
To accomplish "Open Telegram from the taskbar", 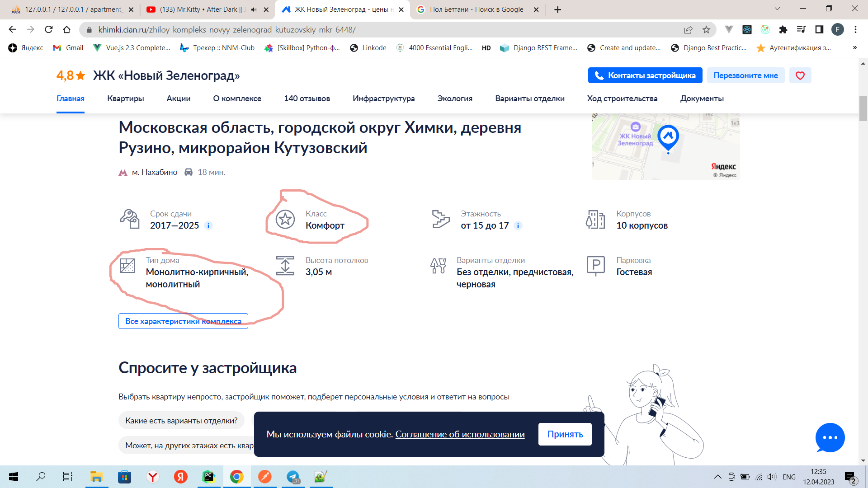I will click(293, 477).
